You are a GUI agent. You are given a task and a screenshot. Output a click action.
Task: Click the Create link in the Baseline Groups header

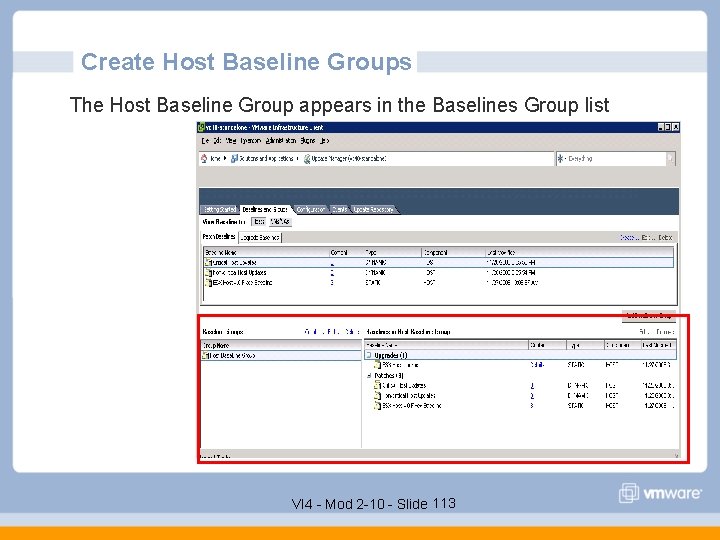point(312,332)
